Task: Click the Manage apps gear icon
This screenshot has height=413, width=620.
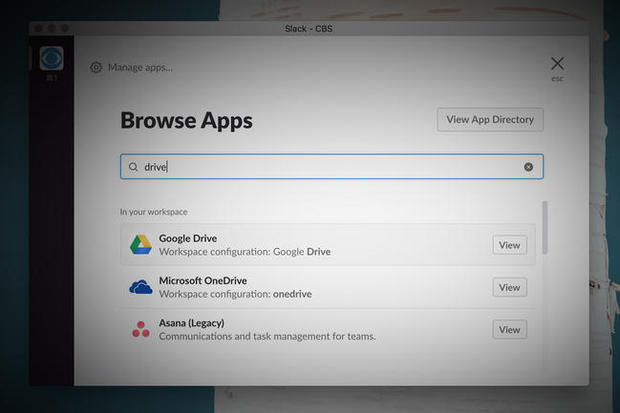Action: point(96,67)
